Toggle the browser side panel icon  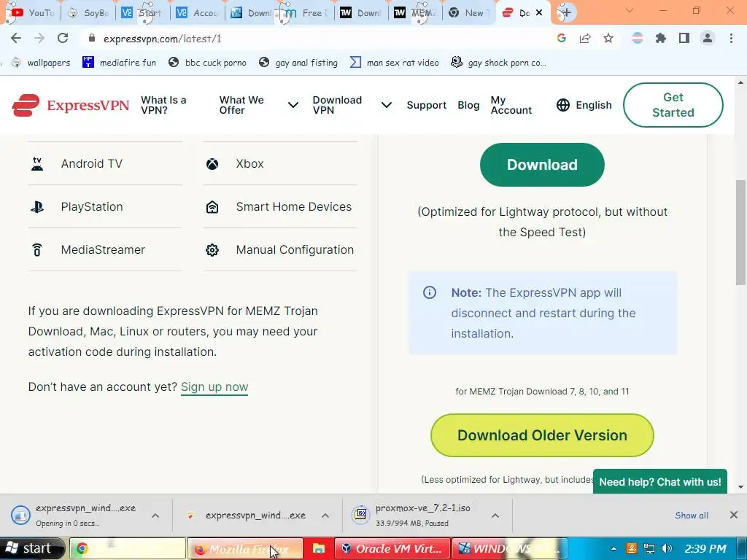tap(684, 39)
